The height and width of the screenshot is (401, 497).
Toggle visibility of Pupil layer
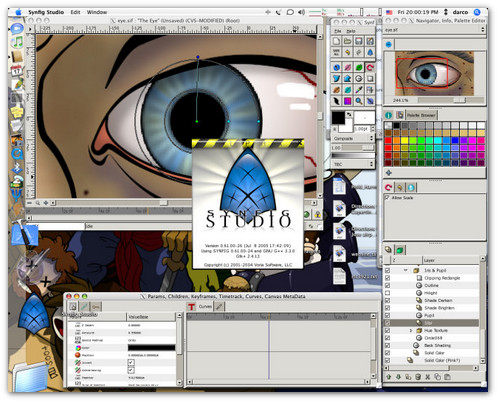(387, 315)
